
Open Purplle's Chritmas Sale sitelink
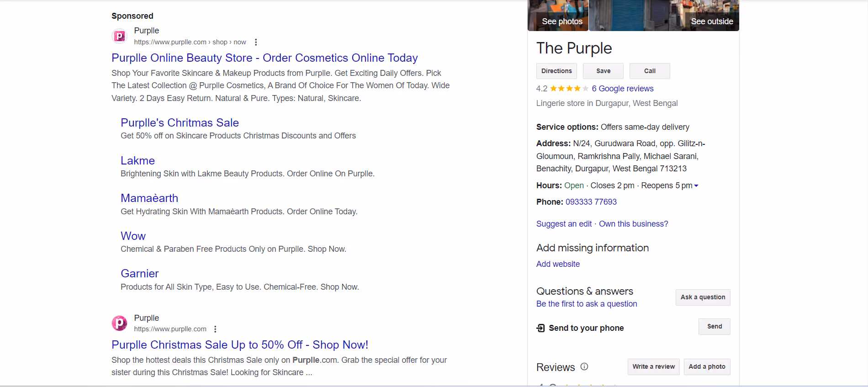point(180,123)
